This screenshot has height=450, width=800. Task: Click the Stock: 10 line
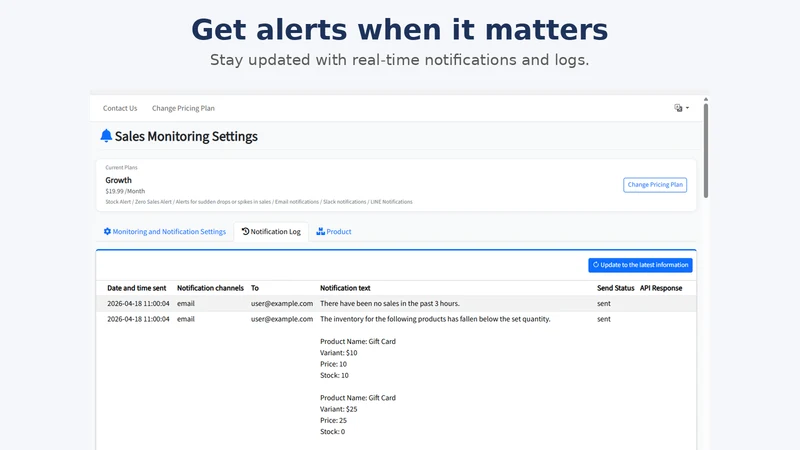point(334,376)
